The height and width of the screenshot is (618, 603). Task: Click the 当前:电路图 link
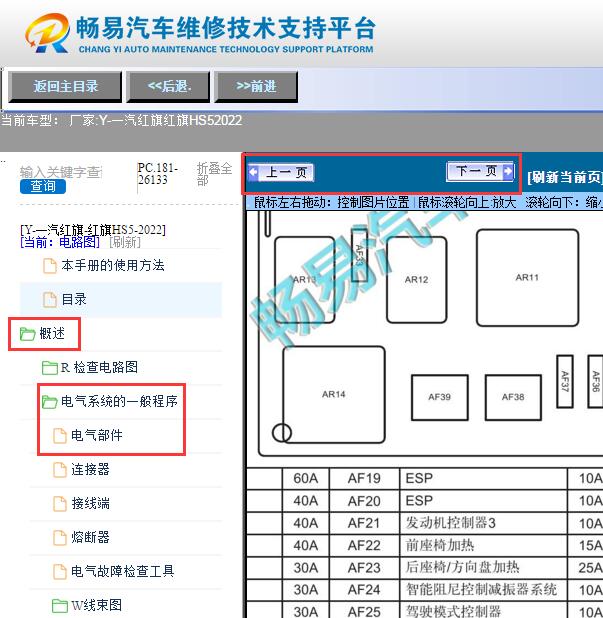point(60,242)
